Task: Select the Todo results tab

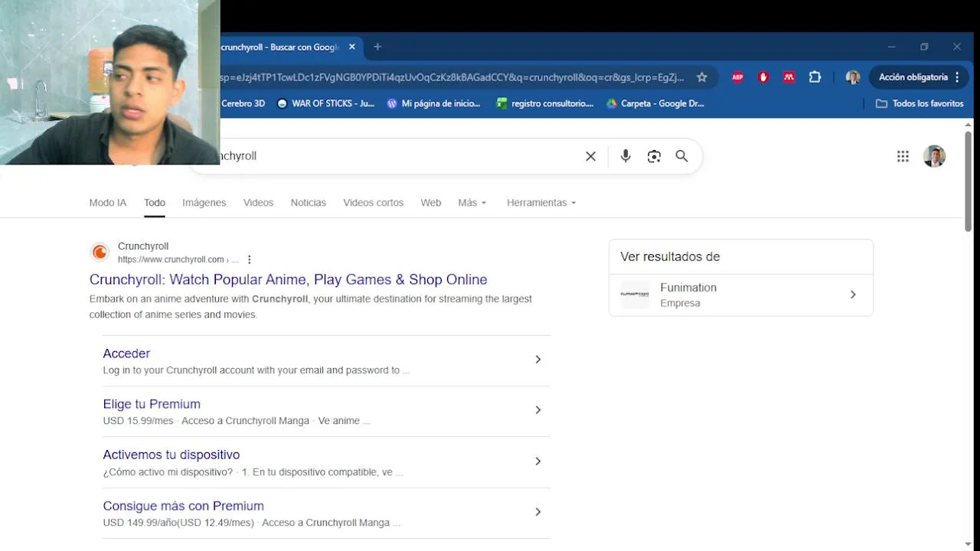Action: tap(155, 203)
